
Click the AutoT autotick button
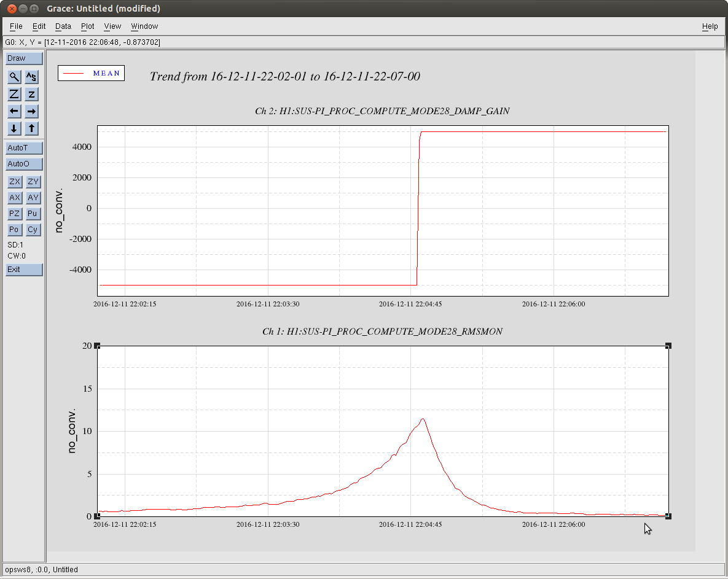click(x=24, y=148)
